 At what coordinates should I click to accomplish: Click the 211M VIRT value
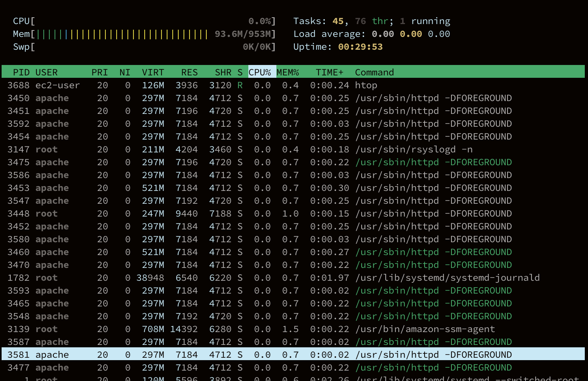[x=153, y=149]
